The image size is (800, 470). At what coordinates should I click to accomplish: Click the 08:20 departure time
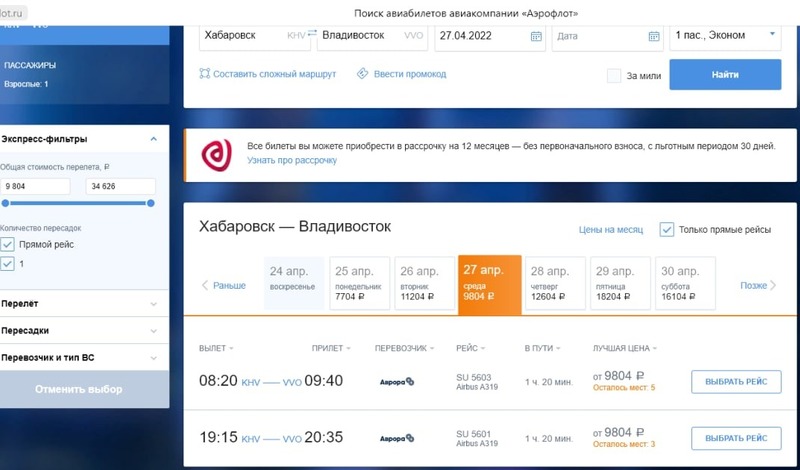pyautogui.click(x=218, y=381)
